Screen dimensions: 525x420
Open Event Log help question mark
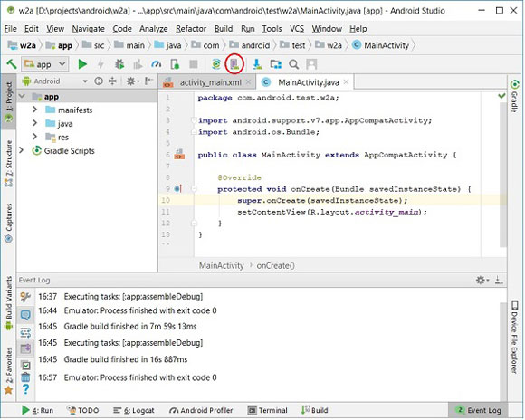(x=25, y=389)
